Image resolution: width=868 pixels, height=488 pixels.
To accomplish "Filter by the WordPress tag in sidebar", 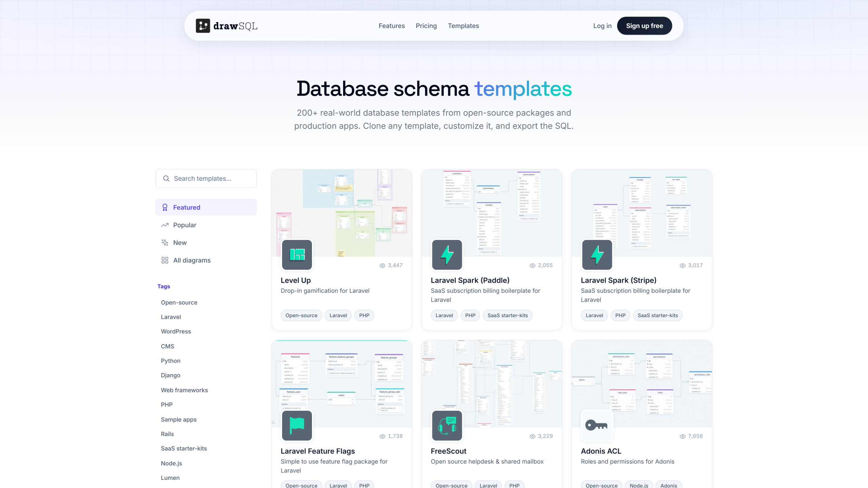I will 176,331.
